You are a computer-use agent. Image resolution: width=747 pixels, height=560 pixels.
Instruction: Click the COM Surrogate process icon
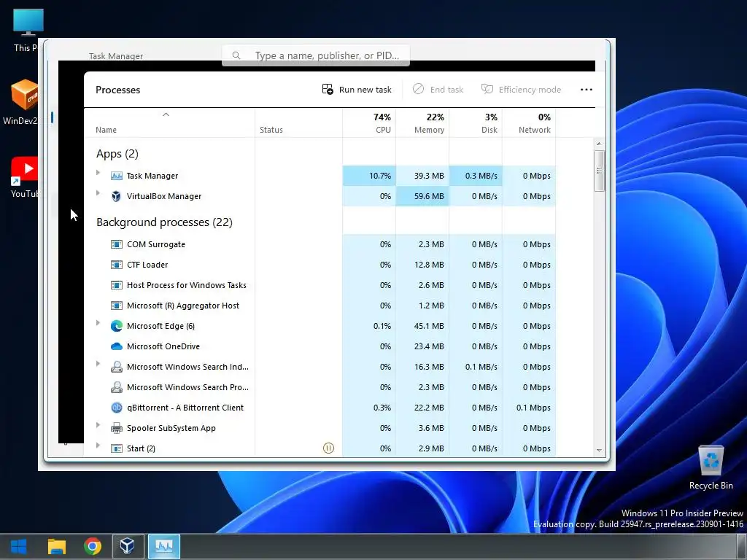pos(117,244)
